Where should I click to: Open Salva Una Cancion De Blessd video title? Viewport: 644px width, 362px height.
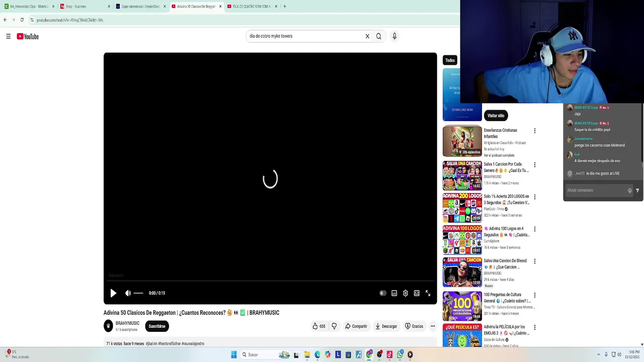(506, 264)
